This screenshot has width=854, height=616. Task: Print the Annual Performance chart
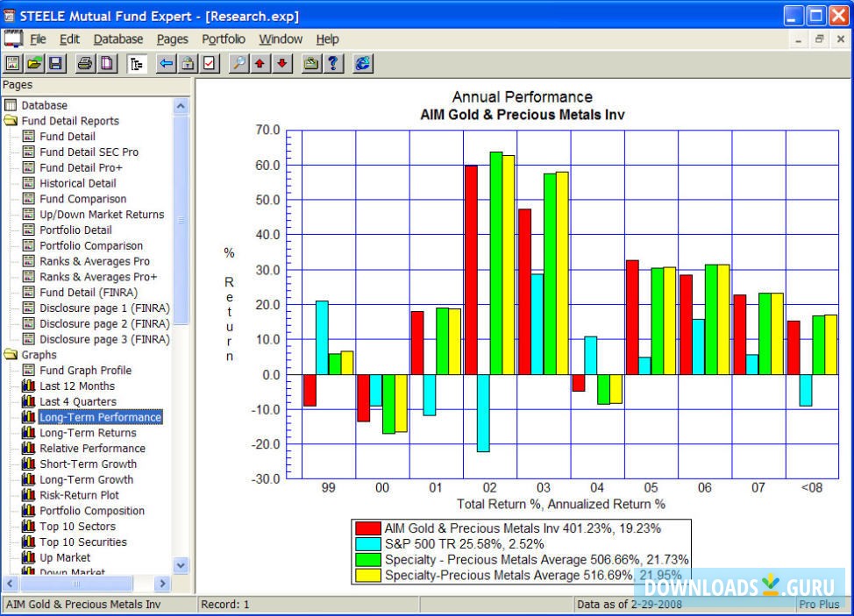[x=85, y=62]
